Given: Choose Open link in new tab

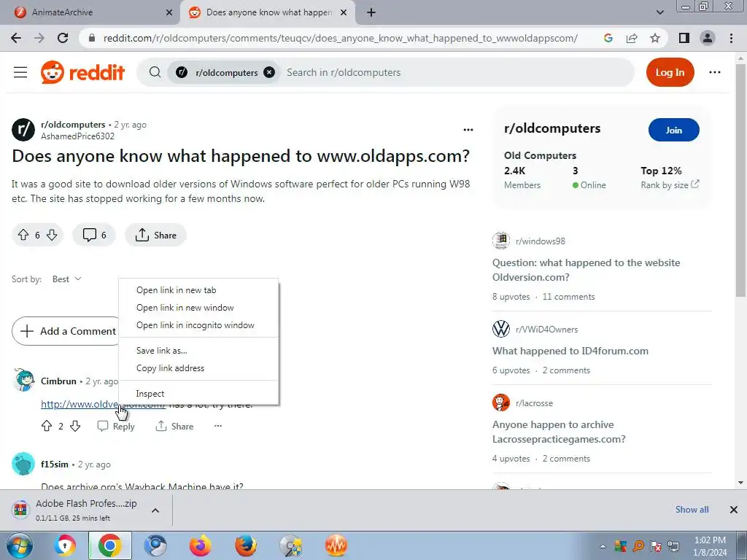Looking at the screenshot, I should [198, 290].
